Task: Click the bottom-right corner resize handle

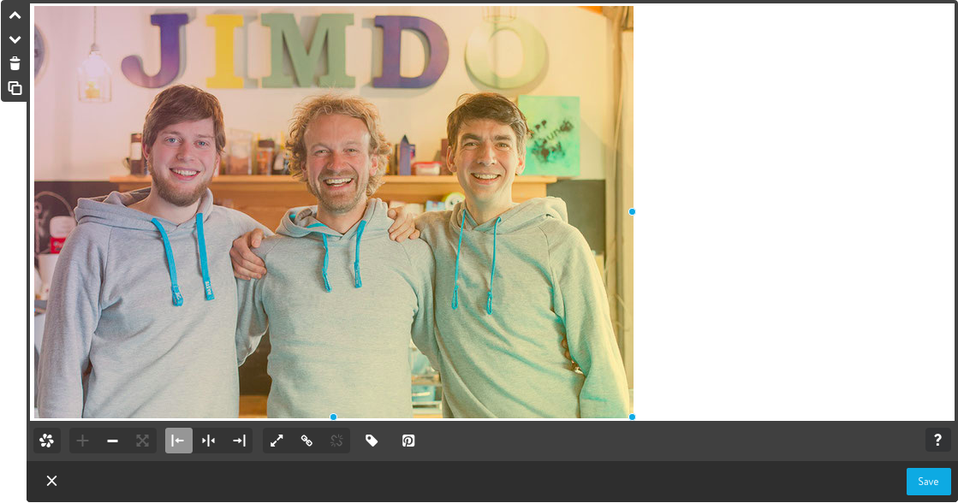Action: (632, 417)
